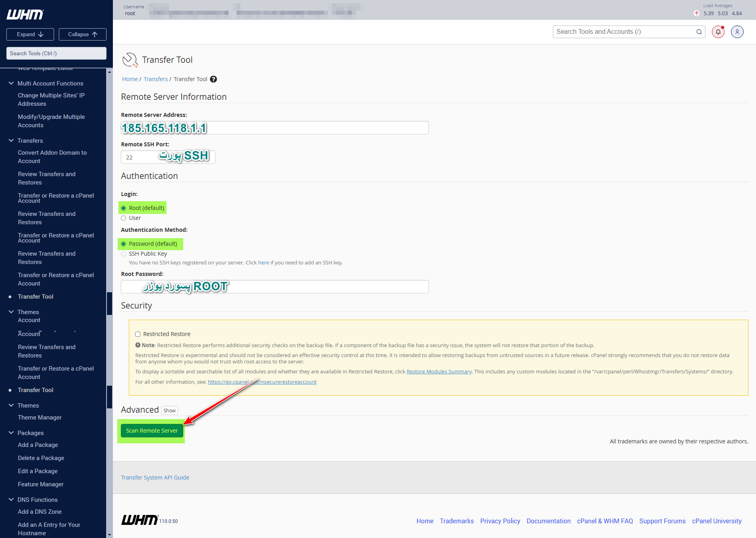Click the Scan Remote Server button
756x538 pixels.
point(152,431)
